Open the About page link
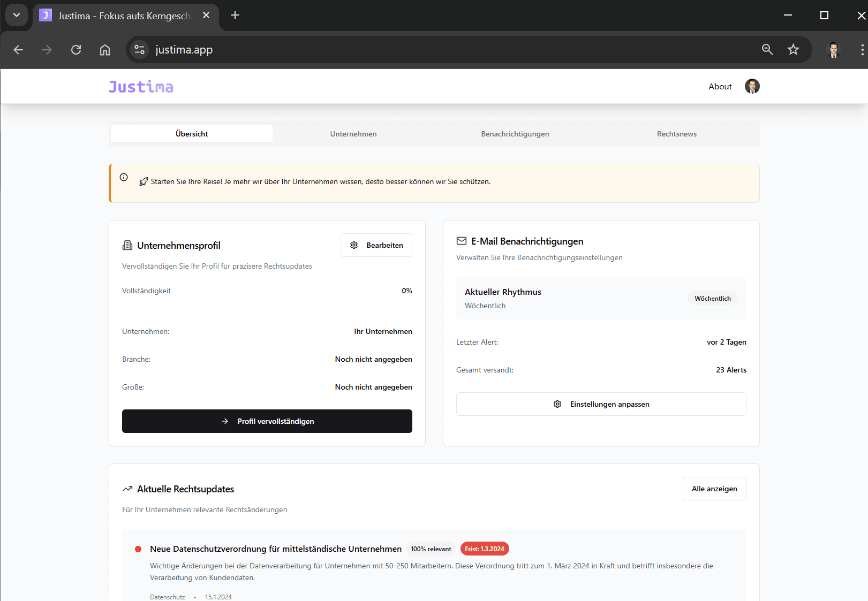Screen dimensions: 868x601 720,87
